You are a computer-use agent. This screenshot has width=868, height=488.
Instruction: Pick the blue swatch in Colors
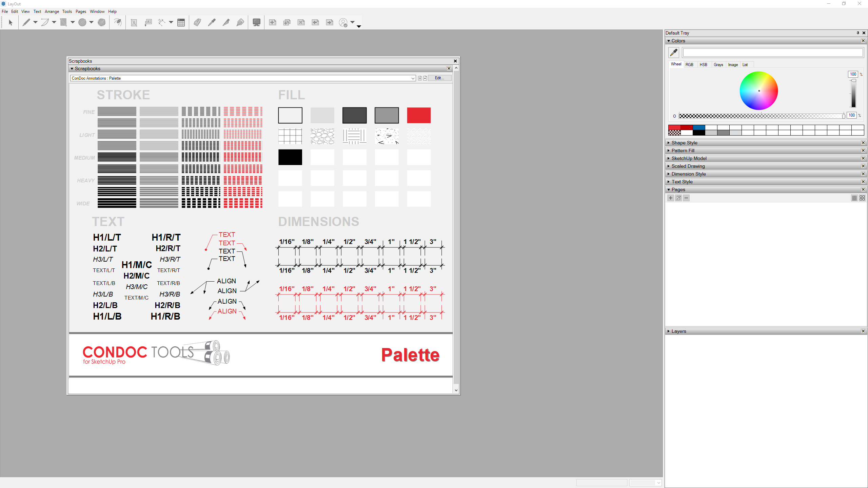tap(699, 127)
